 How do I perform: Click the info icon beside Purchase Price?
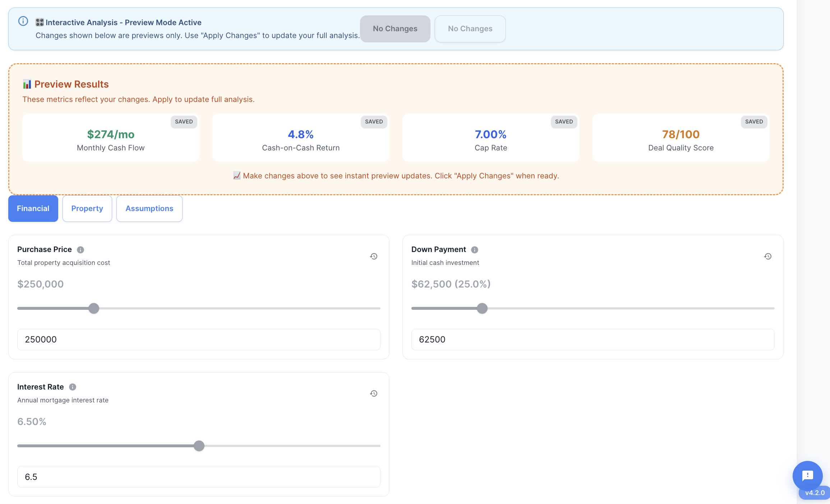pyautogui.click(x=80, y=250)
